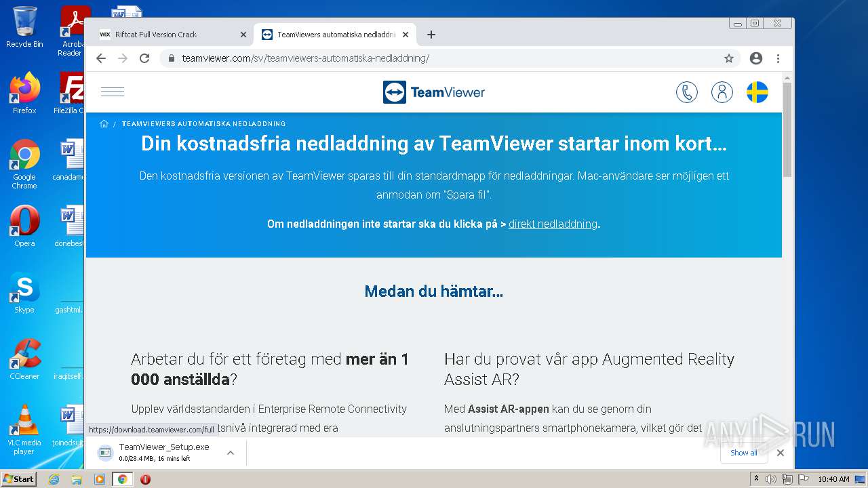Click Chrome forward arrow
Viewport: 868px width, 488px height.
(x=123, y=58)
